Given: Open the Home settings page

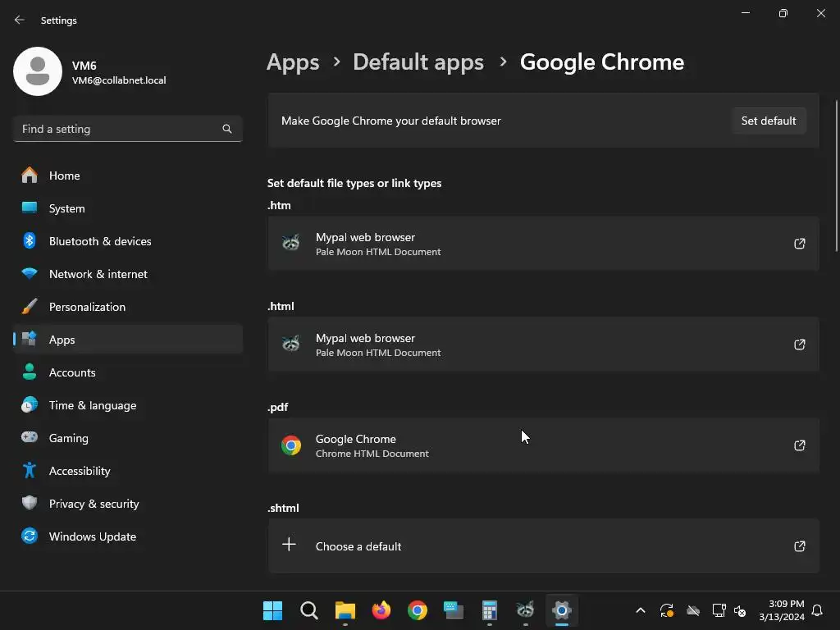Looking at the screenshot, I should tap(127, 176).
